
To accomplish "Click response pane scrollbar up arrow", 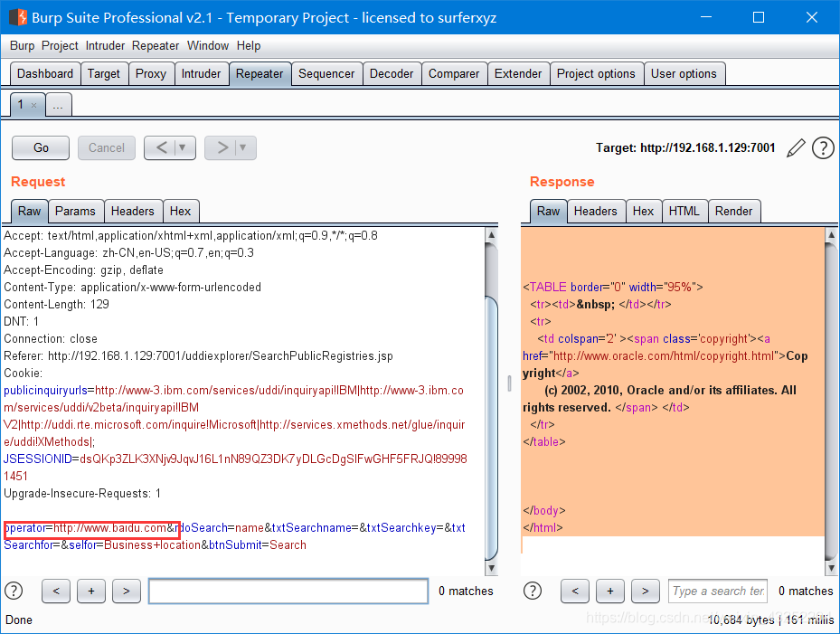I will tap(831, 235).
